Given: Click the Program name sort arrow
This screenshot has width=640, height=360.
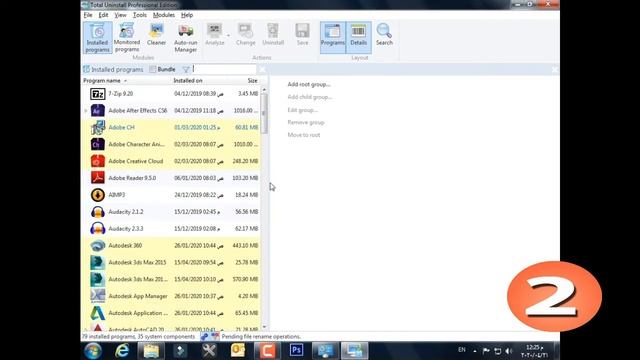Looking at the screenshot, I should coord(125,81).
